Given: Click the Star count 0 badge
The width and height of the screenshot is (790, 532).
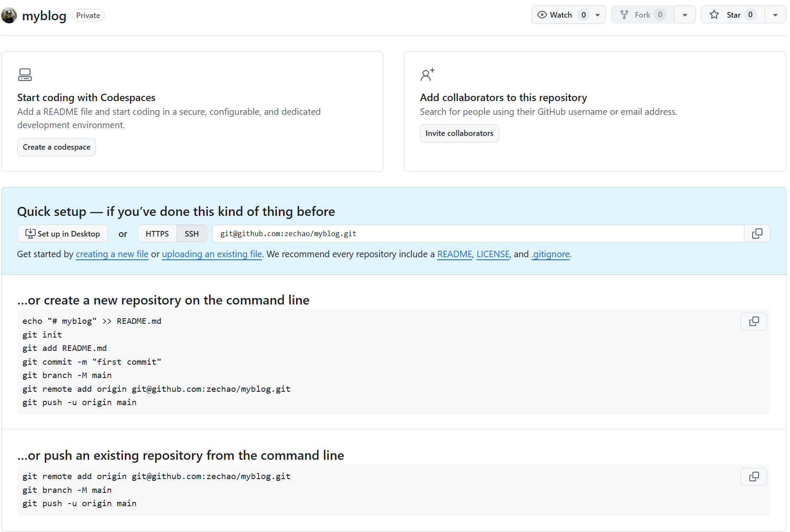Looking at the screenshot, I should point(750,15).
